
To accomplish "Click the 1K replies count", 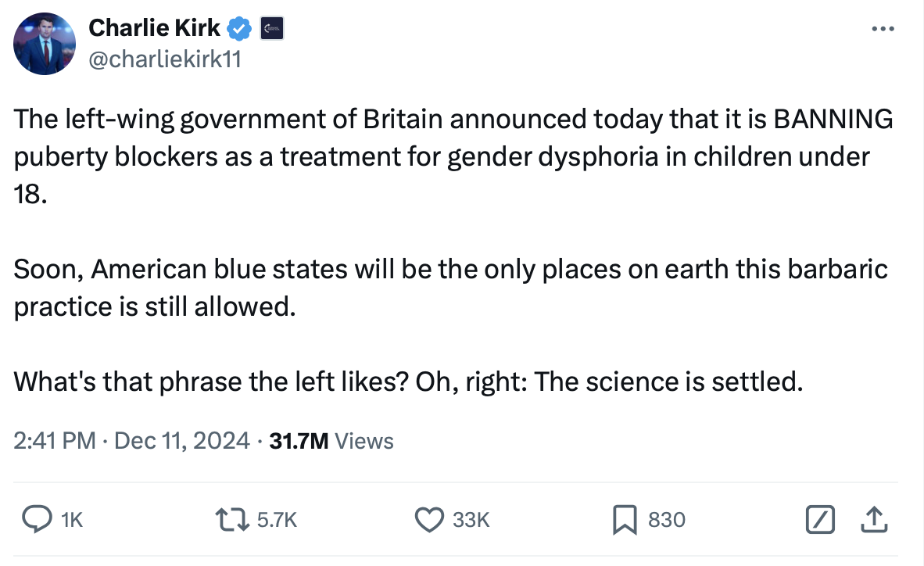I will pyautogui.click(x=71, y=519).
